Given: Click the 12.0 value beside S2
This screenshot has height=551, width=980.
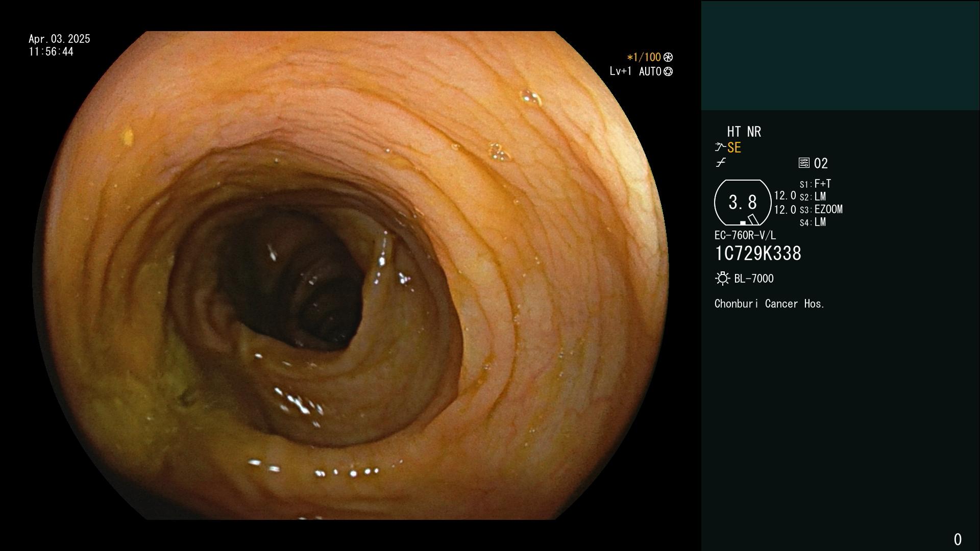Looking at the screenshot, I should point(785,195).
